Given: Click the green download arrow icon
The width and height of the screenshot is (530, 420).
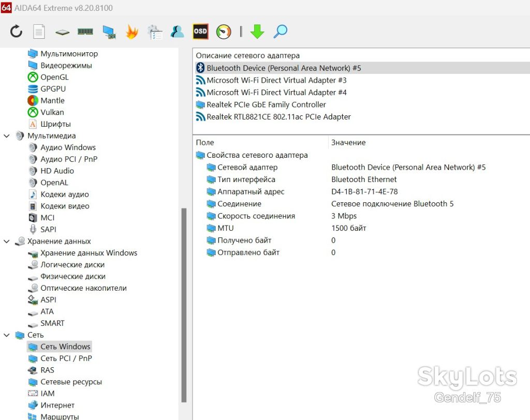Looking at the screenshot, I should coord(257,32).
